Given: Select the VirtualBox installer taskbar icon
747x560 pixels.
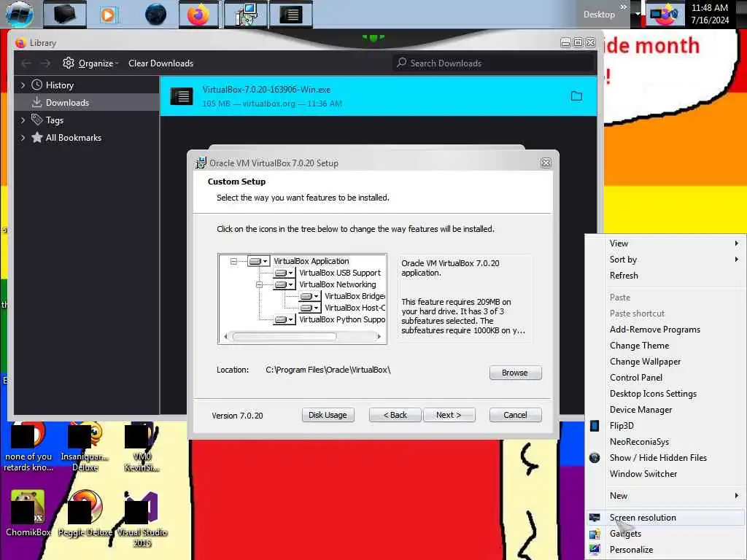Looking at the screenshot, I should click(246, 15).
